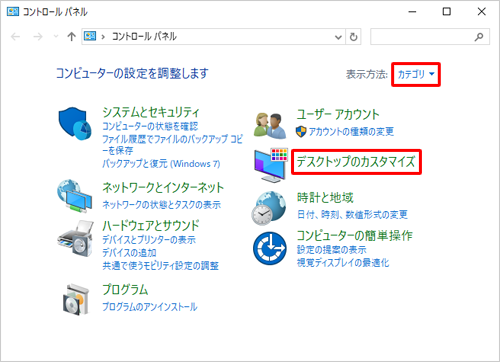Open プログラムのアンインストール link
This screenshot has height=362, width=500.
[150, 307]
